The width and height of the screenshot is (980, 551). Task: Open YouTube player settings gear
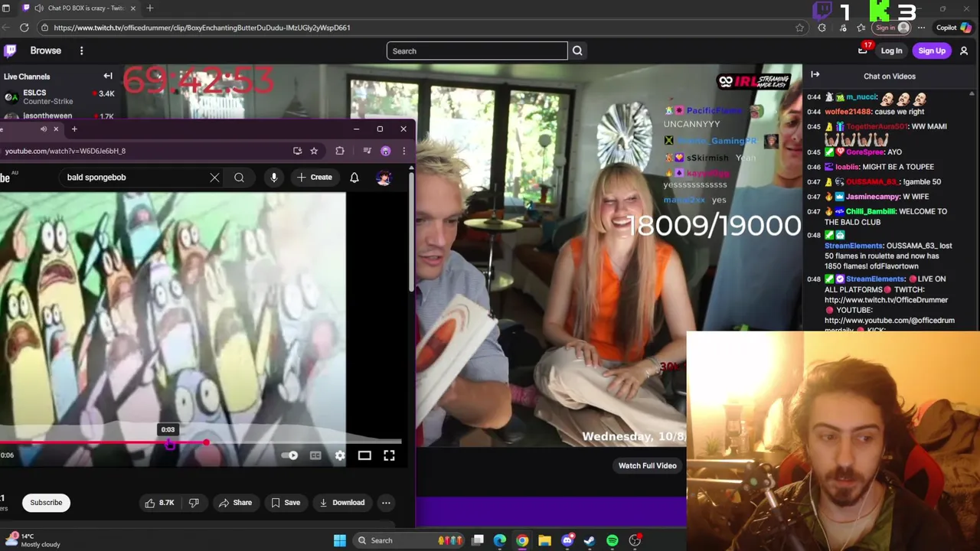tap(340, 455)
